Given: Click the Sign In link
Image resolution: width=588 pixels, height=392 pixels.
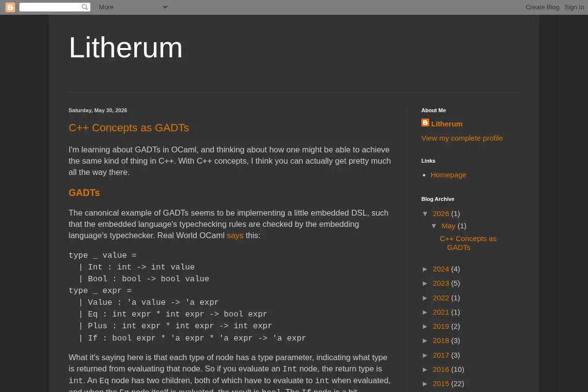Looking at the screenshot, I should point(574,7).
